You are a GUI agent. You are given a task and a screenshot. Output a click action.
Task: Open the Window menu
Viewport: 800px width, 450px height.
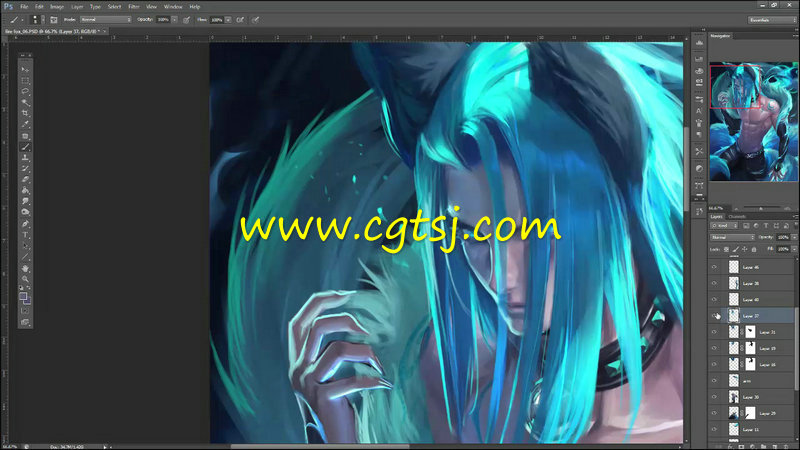pos(173,7)
